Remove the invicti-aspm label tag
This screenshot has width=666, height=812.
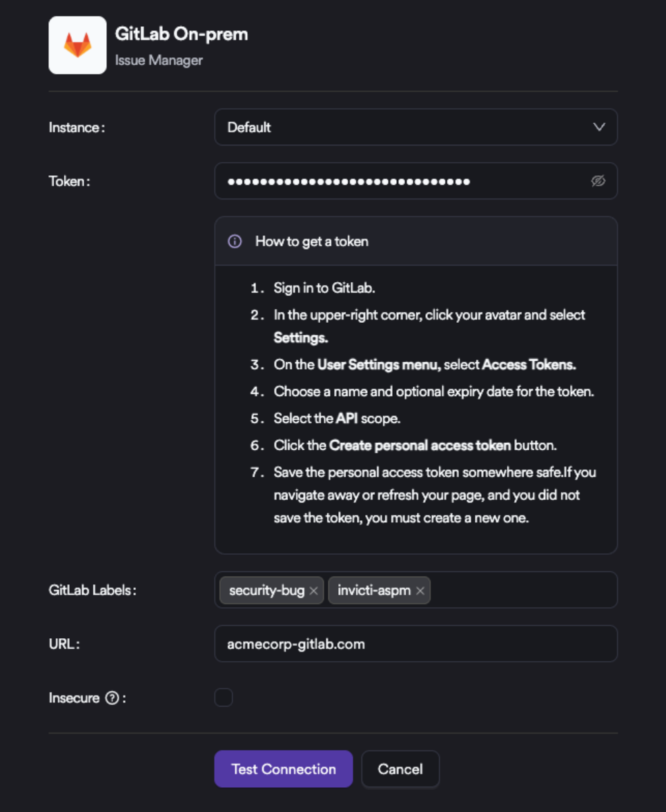coord(420,591)
